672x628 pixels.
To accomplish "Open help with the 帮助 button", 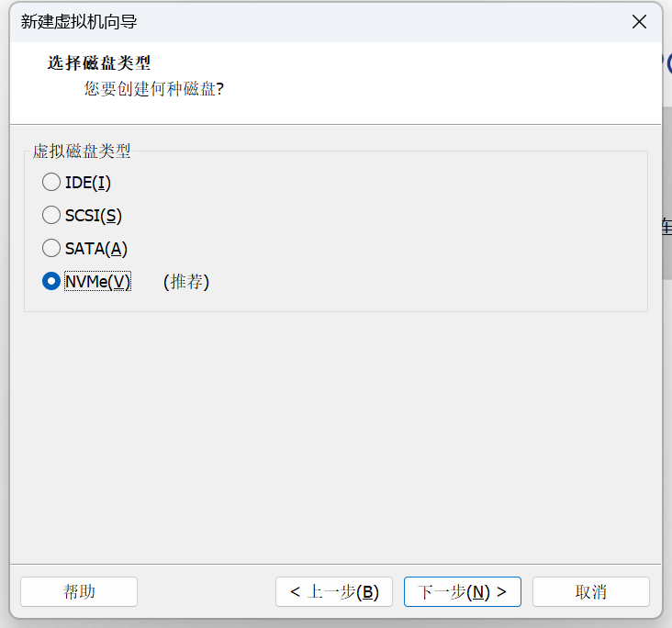I will pyautogui.click(x=79, y=591).
